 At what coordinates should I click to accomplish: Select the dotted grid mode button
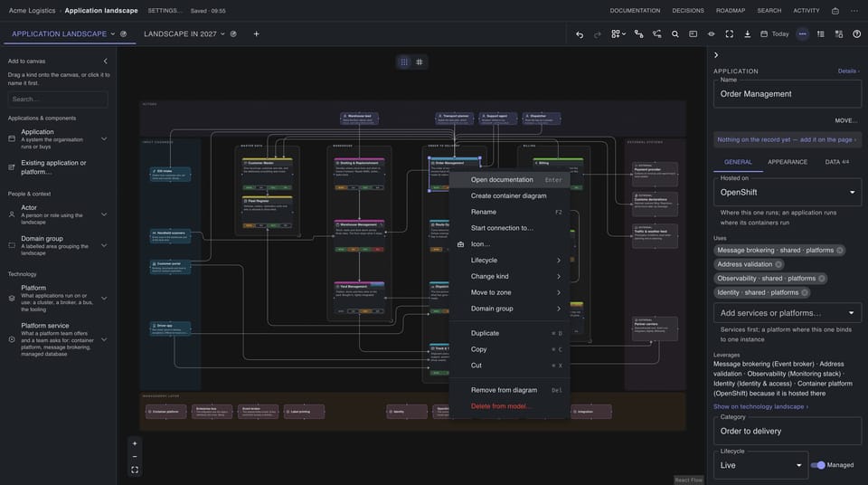pos(404,62)
